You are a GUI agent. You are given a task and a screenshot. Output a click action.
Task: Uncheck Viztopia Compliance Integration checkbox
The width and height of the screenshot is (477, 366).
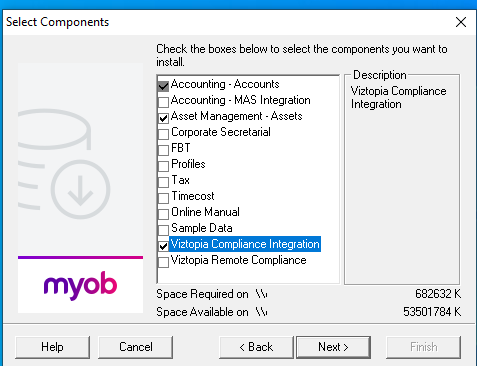pyautogui.click(x=163, y=246)
